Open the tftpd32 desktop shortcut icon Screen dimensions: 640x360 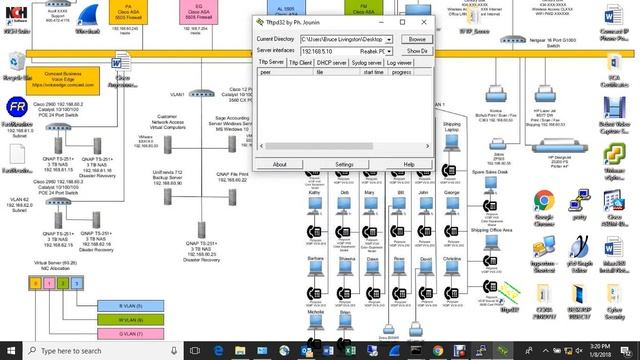click(x=509, y=297)
